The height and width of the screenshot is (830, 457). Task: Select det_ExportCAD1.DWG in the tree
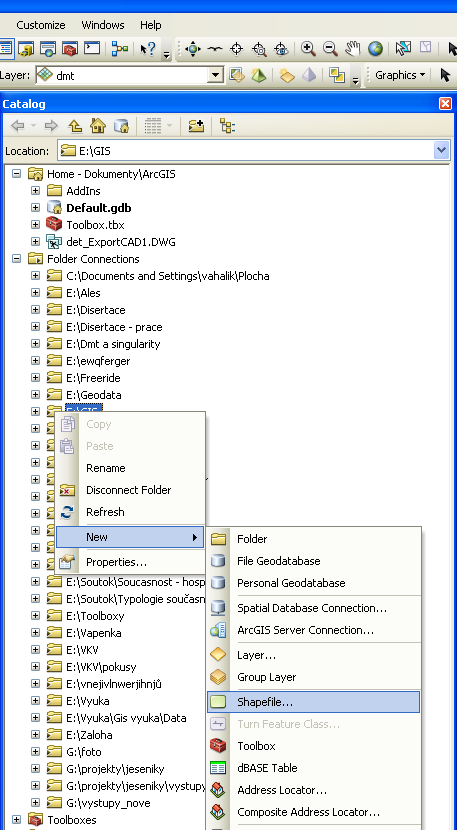click(121, 242)
